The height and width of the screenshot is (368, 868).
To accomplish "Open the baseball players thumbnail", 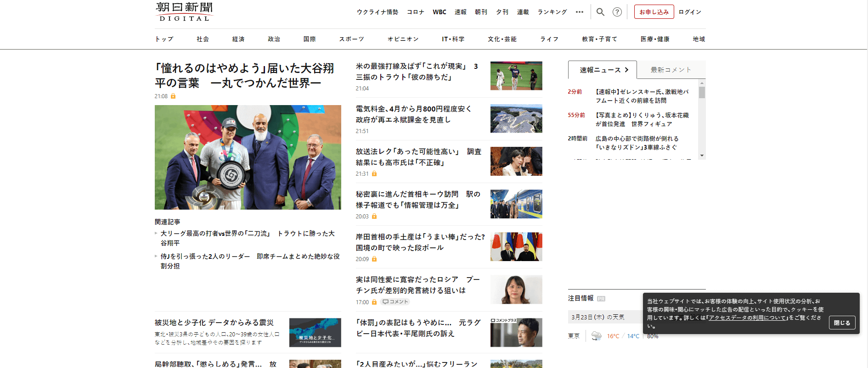I will click(x=516, y=76).
